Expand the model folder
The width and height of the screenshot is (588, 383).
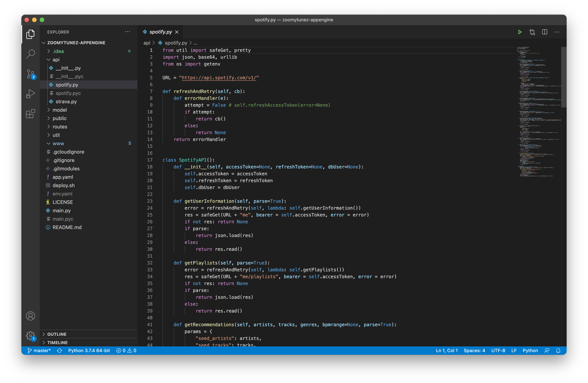point(89,110)
